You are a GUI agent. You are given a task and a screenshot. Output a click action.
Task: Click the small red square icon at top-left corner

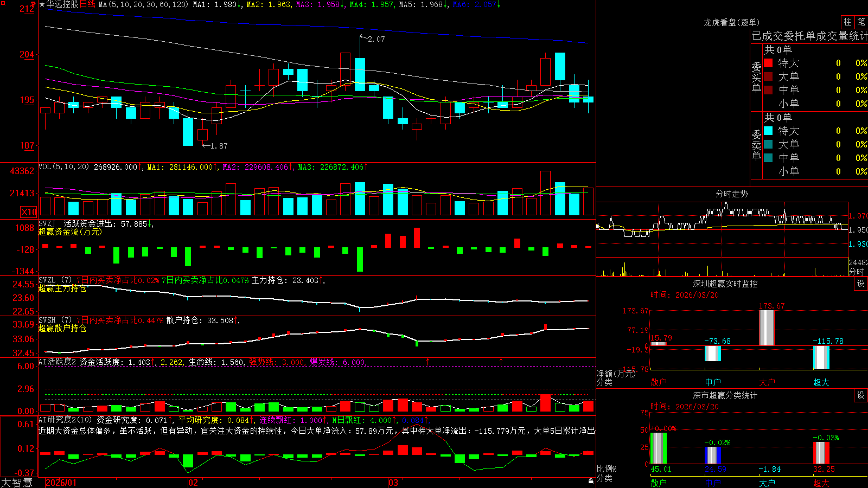(x=3, y=3)
